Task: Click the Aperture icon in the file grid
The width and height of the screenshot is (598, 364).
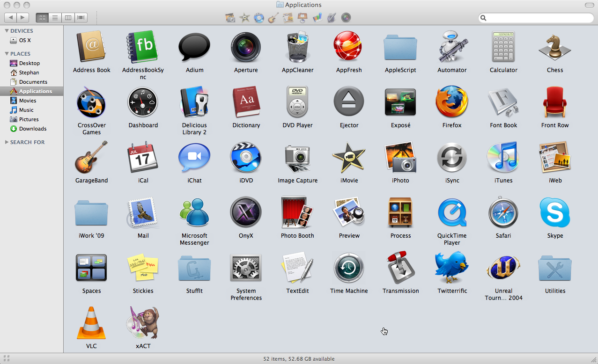Action: pos(246,47)
